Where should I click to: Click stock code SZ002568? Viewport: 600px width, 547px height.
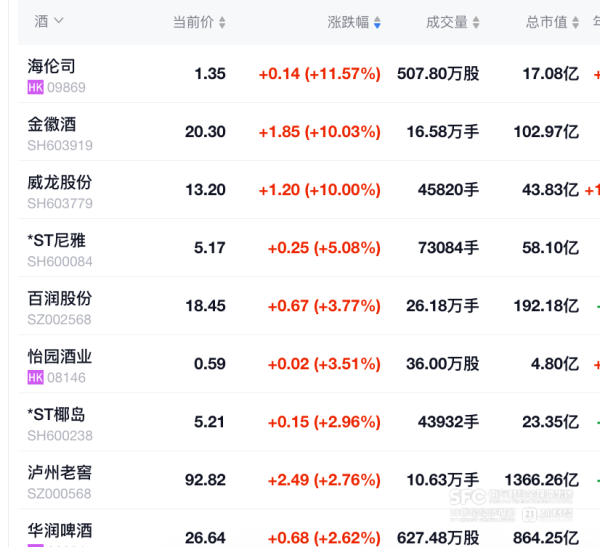59,320
